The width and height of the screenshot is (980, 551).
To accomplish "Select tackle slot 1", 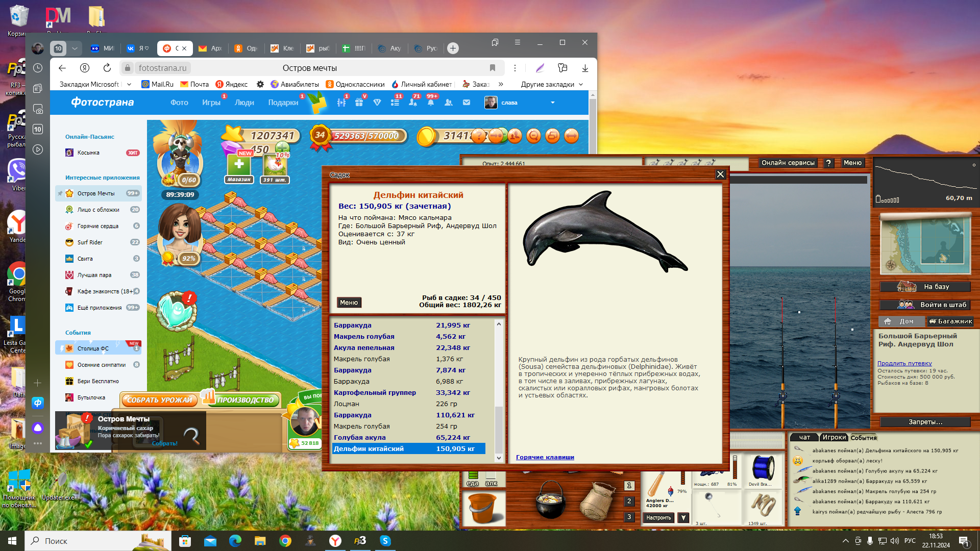I will [x=629, y=486].
